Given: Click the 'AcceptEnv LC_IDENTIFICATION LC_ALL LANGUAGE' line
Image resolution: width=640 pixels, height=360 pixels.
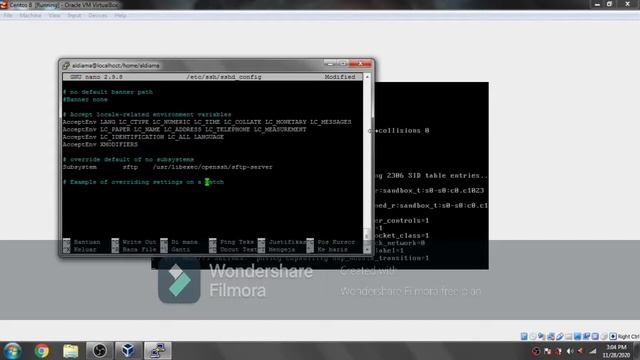Looking at the screenshot, I should tap(143, 137).
